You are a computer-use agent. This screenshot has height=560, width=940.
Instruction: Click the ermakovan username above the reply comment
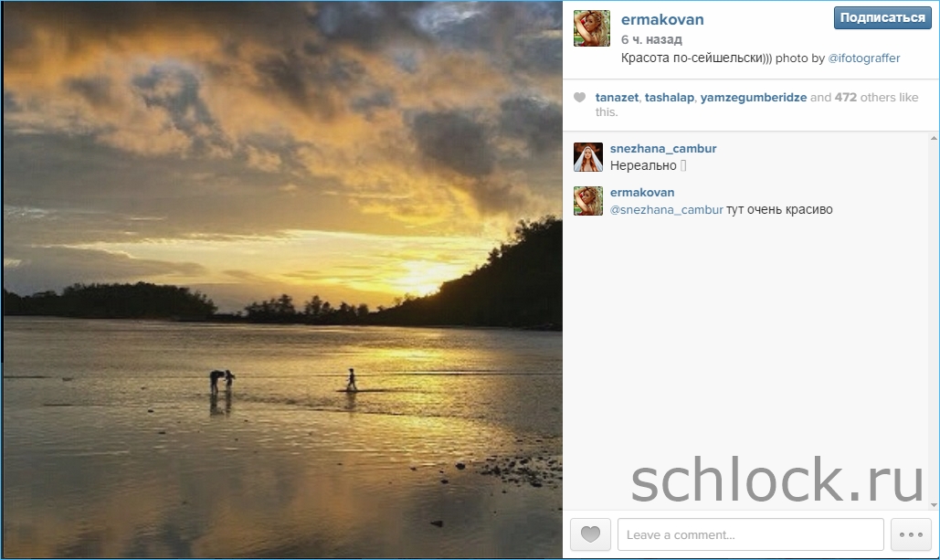coord(642,193)
